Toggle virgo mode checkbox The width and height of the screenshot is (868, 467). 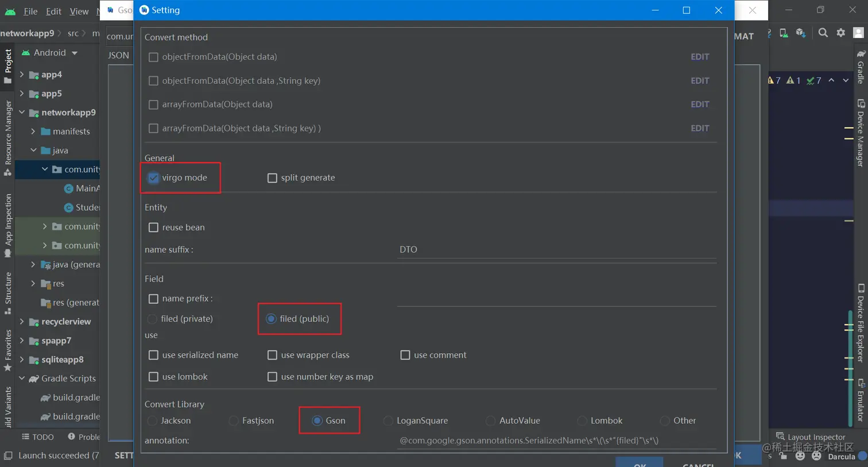tap(153, 178)
